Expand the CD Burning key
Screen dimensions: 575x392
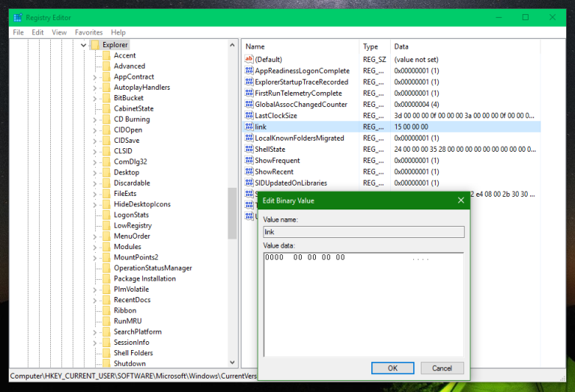(x=95, y=119)
